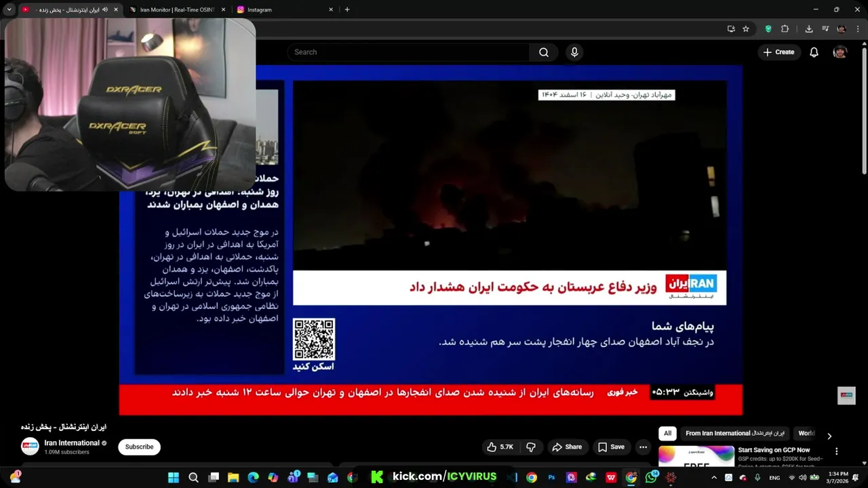Close the Instagram tab
Image resolution: width=868 pixels, height=488 pixels.
click(x=331, y=9)
